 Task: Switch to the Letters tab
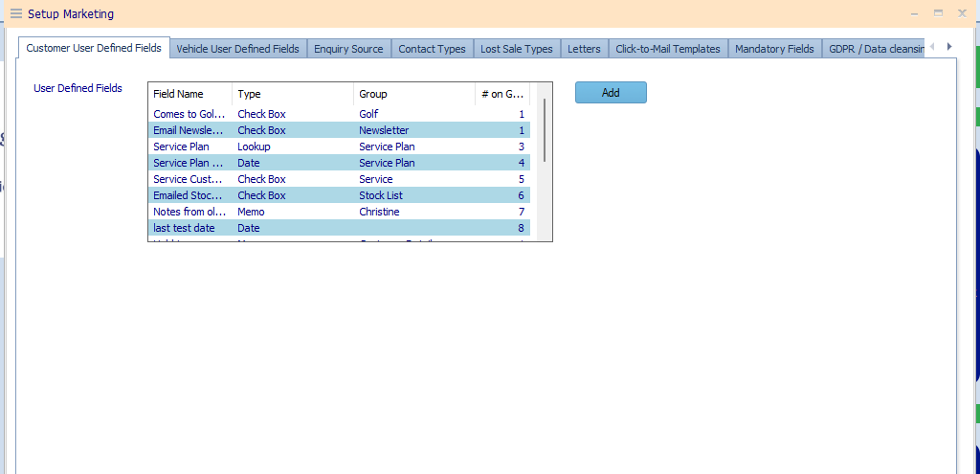[584, 49]
